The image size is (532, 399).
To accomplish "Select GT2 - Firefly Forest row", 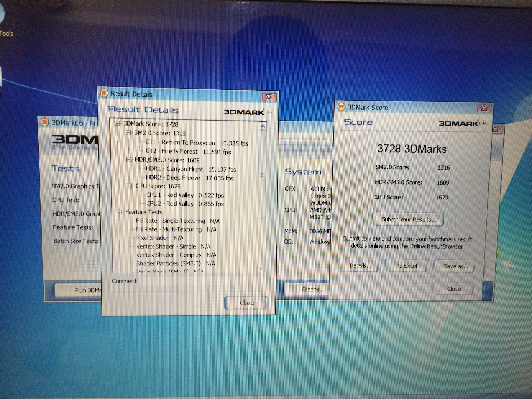I will (x=188, y=152).
